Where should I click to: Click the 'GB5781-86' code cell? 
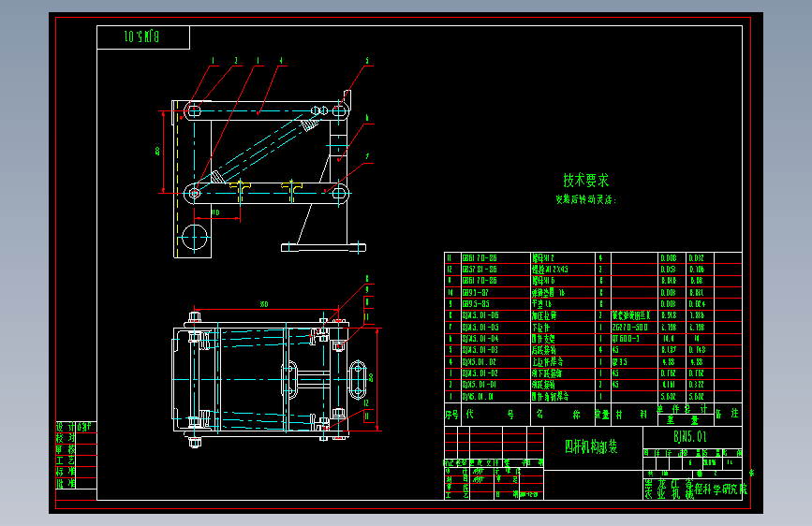479,270
